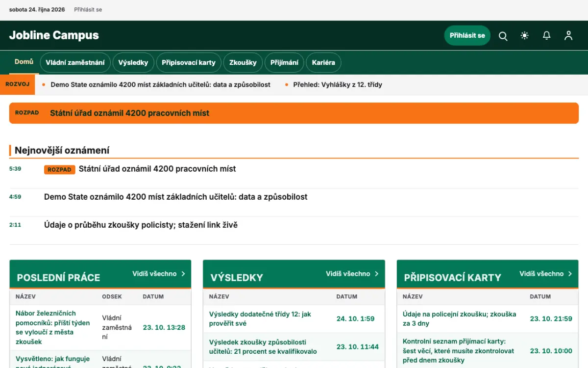The height and width of the screenshot is (368, 588).
Task: Switch to the Kariéra navigation tab
Action: 323,63
